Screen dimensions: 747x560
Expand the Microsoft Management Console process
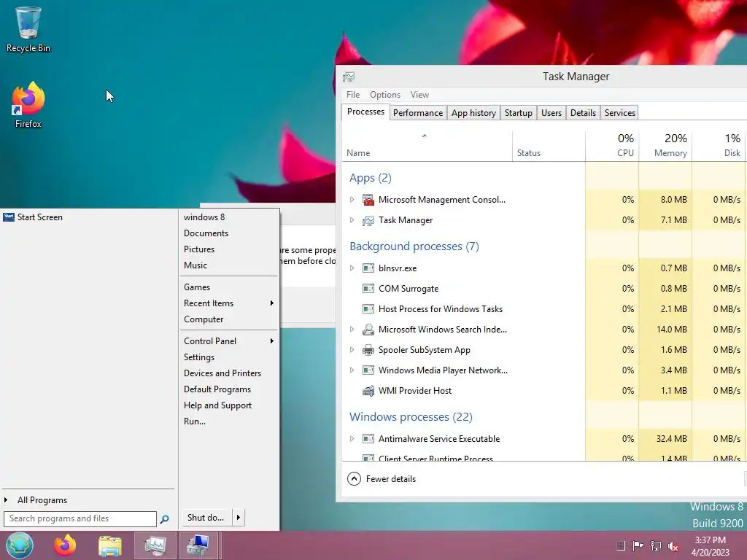coord(352,200)
